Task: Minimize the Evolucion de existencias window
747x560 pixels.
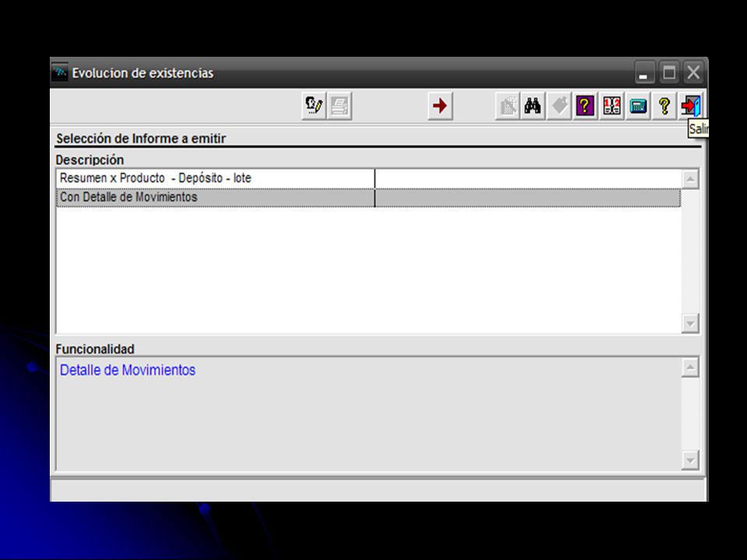Action: pyautogui.click(x=644, y=73)
